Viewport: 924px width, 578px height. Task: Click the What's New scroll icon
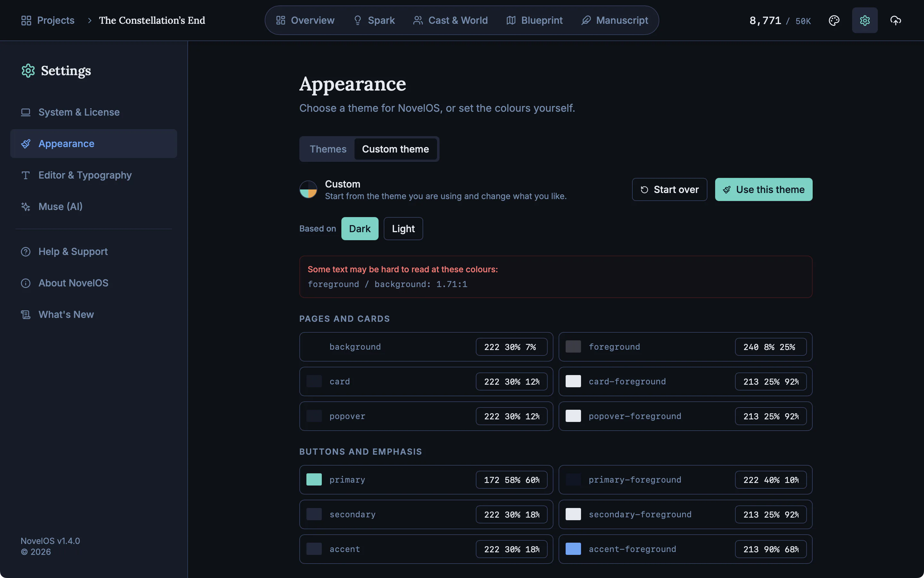pyautogui.click(x=26, y=315)
